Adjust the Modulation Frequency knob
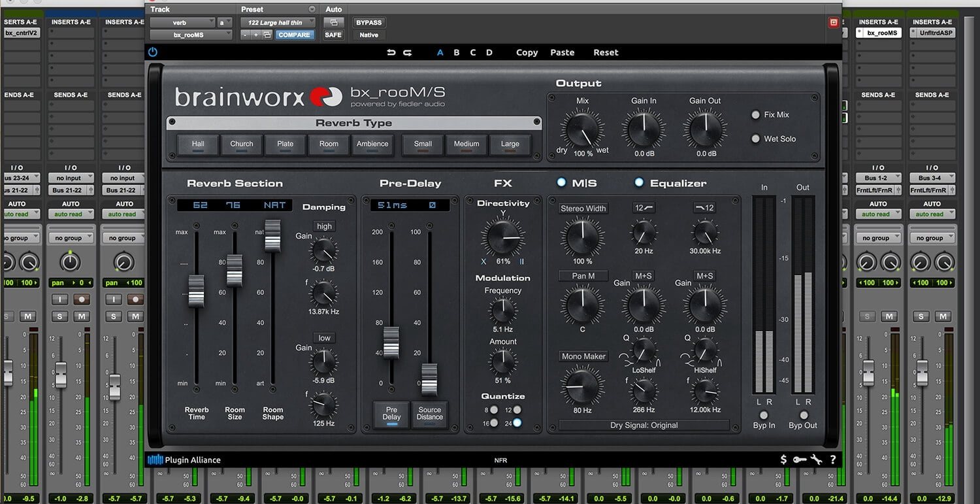The height and width of the screenshot is (504, 980). (x=502, y=312)
